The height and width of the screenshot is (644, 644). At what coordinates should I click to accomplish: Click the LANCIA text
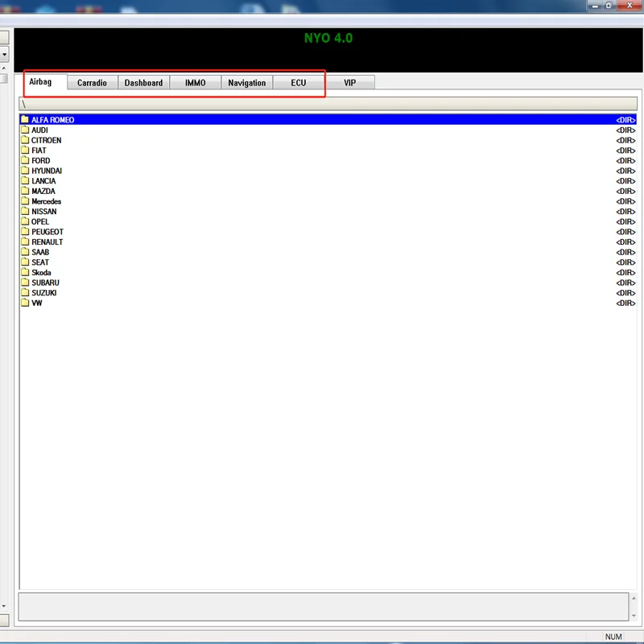[x=43, y=180]
